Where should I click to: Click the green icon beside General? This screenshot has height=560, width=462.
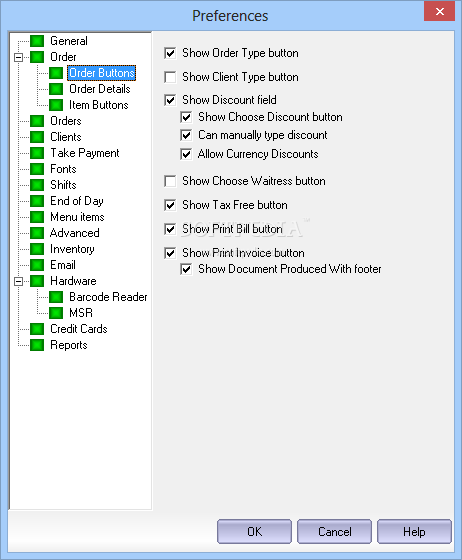[37, 41]
